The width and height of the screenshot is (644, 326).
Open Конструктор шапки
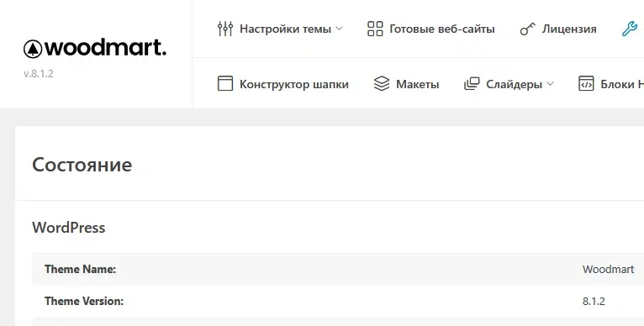click(294, 84)
